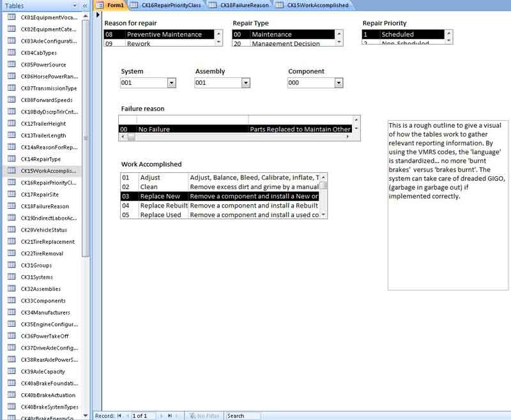Click the CK31Groups table icon
Viewport: 511px width, 420px height.
pyautogui.click(x=11, y=265)
